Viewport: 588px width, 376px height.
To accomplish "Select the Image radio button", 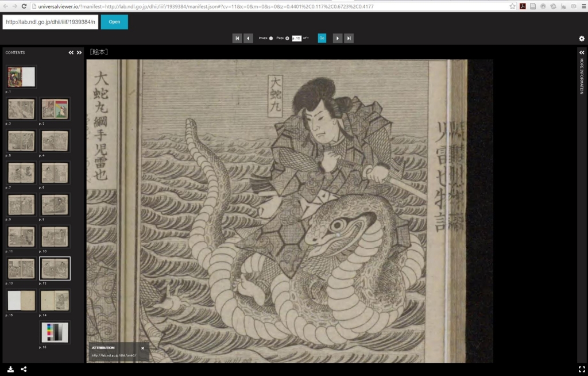I will click(x=271, y=39).
